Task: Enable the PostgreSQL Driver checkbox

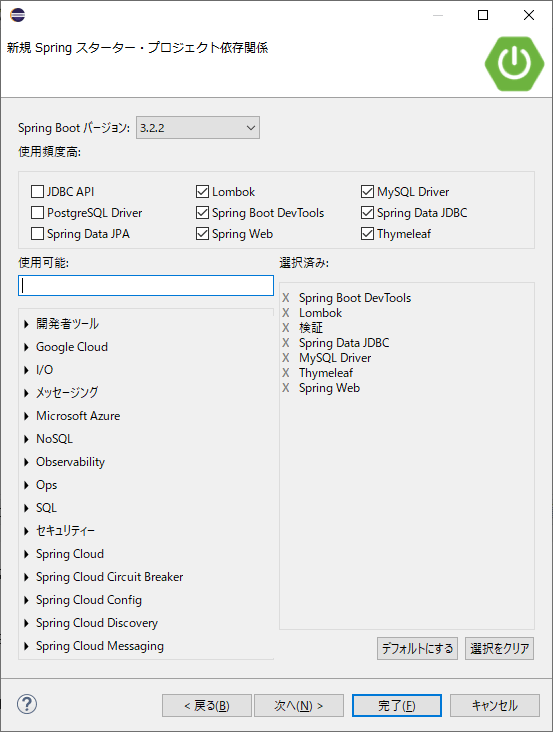Action: pyautogui.click(x=37, y=212)
